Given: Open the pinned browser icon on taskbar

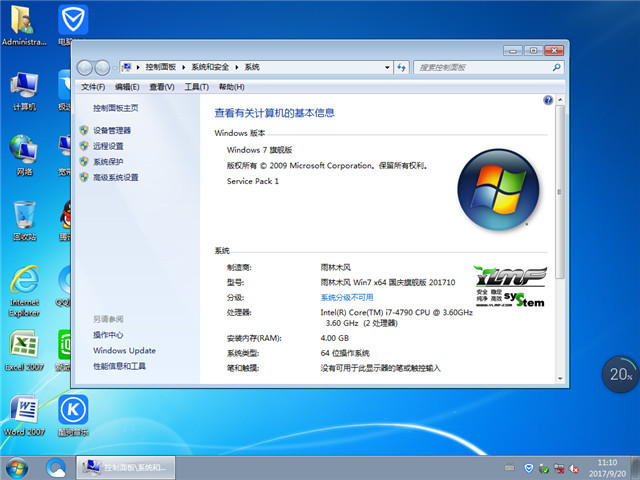Looking at the screenshot, I should tap(56, 468).
